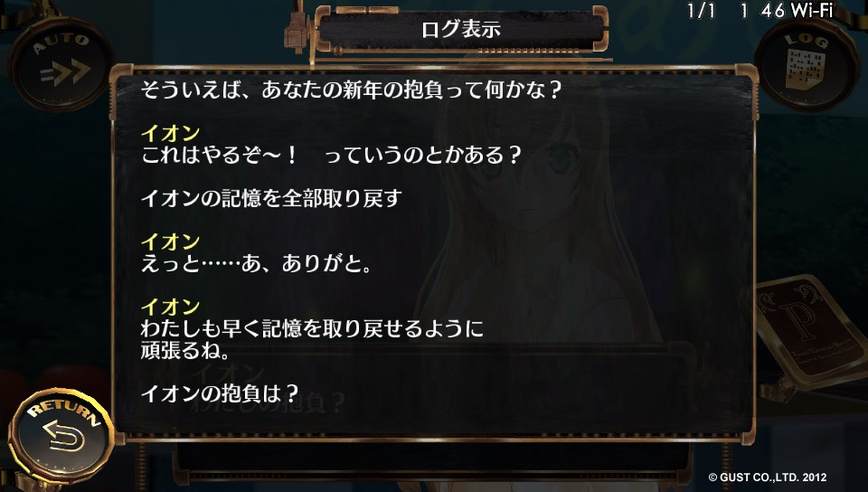The width and height of the screenshot is (868, 492).
Task: Click the first yellow イオン speaker name
Action: (170, 133)
